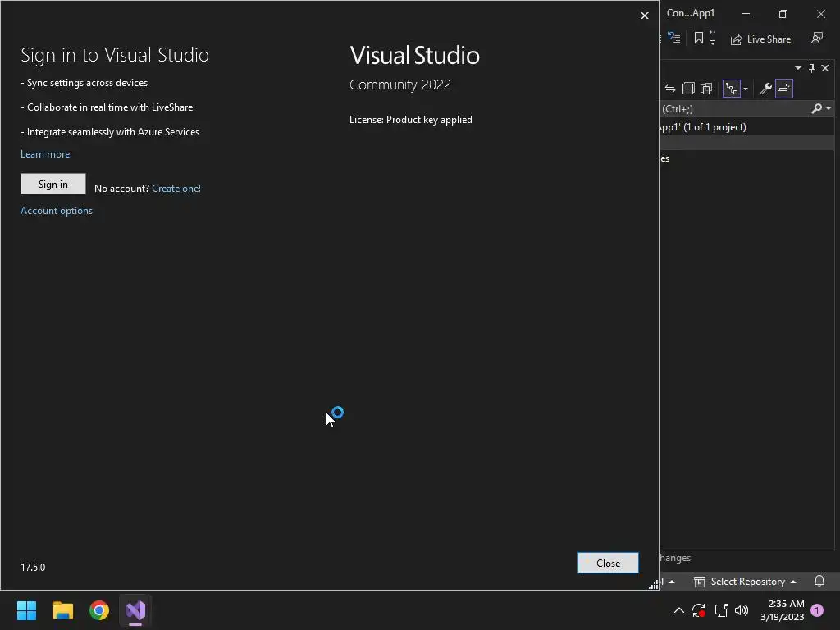Click the Select Repository status bar item
Image resolution: width=840 pixels, height=630 pixels.
click(747, 582)
